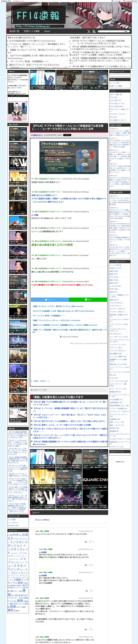Image resolution: width=138 pixels, height=644 pixels.
Task: Open the About navigation tab
Action: pos(47,31)
